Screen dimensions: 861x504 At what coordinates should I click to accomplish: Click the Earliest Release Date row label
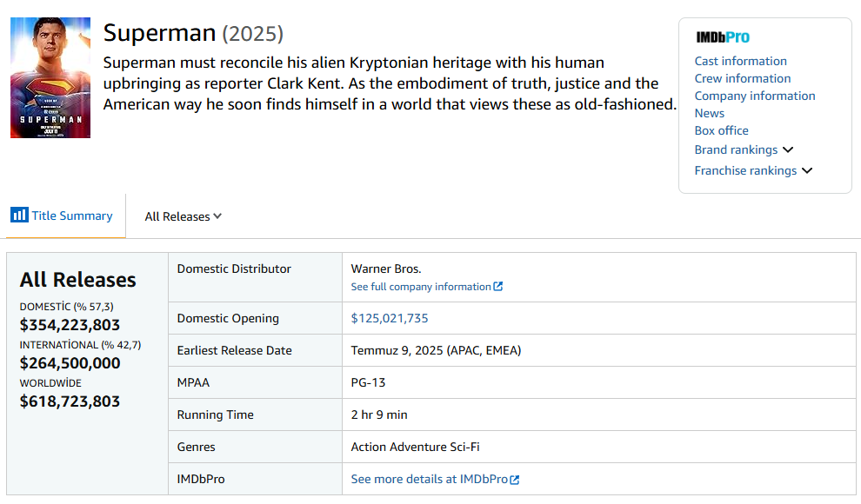pos(235,350)
